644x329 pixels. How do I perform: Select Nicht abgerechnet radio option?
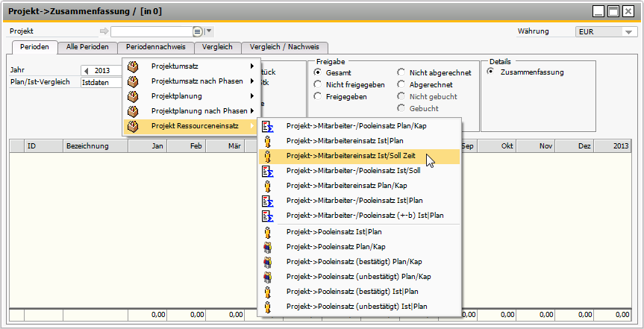pyautogui.click(x=401, y=72)
